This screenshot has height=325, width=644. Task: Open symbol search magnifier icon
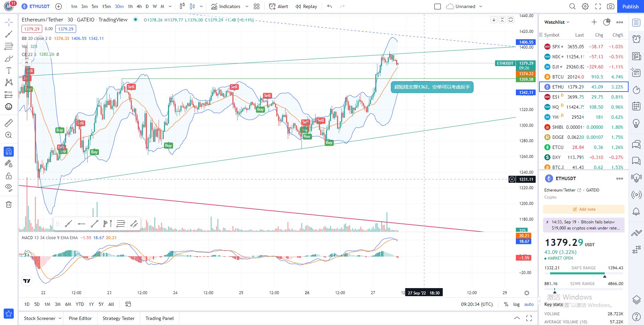click(573, 6)
